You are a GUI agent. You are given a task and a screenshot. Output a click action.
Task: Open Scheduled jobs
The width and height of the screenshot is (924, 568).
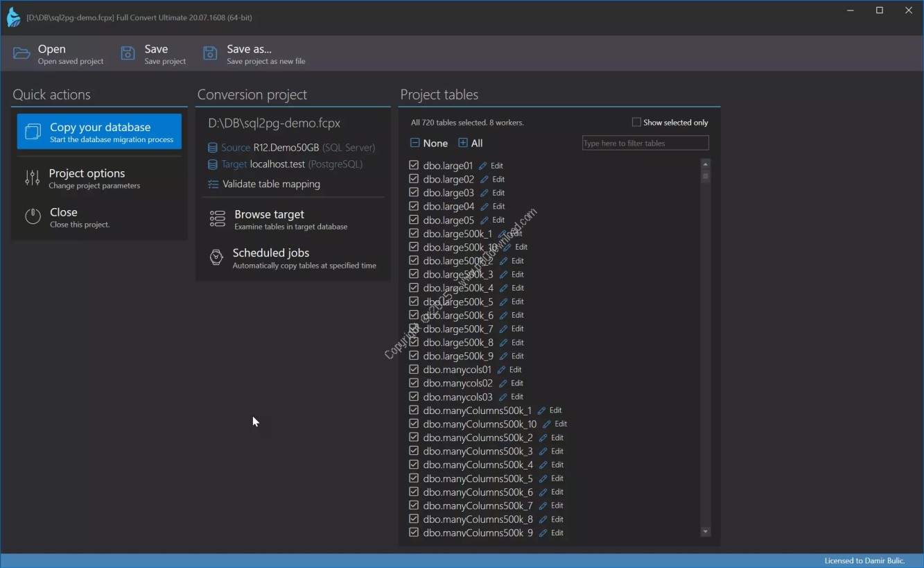click(293, 258)
